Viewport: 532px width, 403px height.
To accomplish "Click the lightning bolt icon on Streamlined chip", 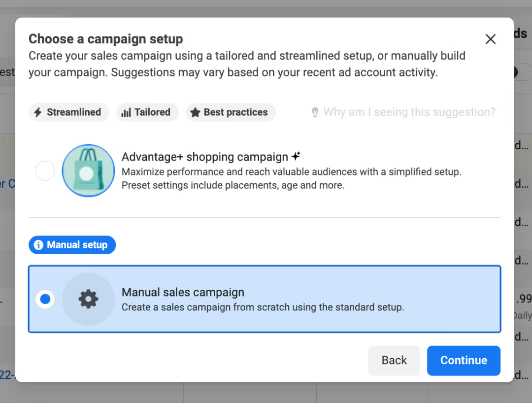I will [38, 112].
